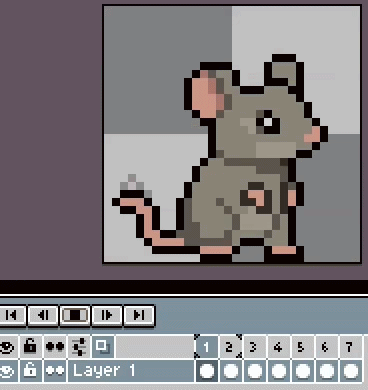This screenshot has height=390, width=368.
Task: Toggle the lock for all layers in header
Action: [30, 347]
